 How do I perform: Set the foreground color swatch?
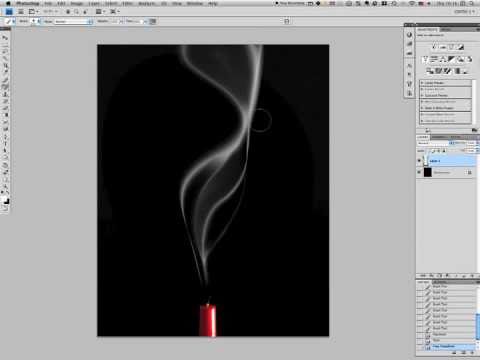coord(4,199)
